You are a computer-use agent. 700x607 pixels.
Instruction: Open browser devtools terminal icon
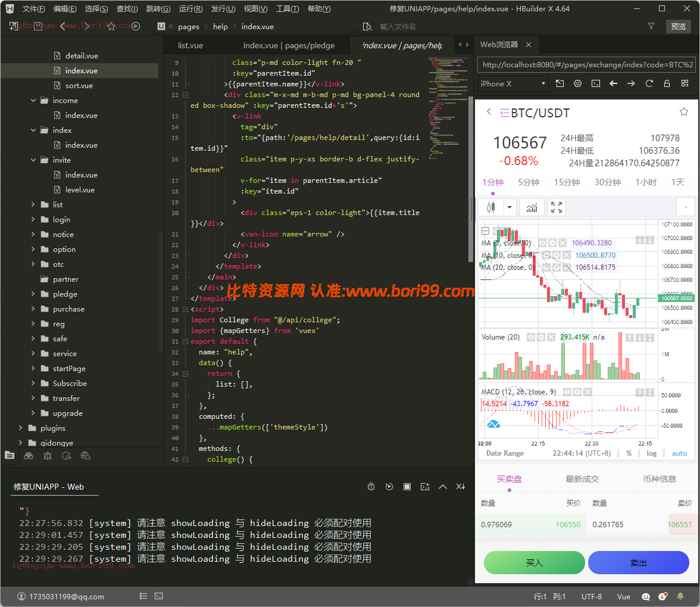point(595,83)
